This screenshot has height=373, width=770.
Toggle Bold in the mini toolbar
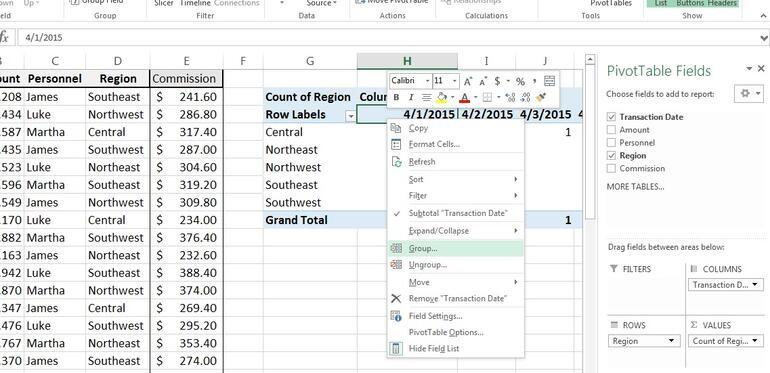pyautogui.click(x=396, y=98)
